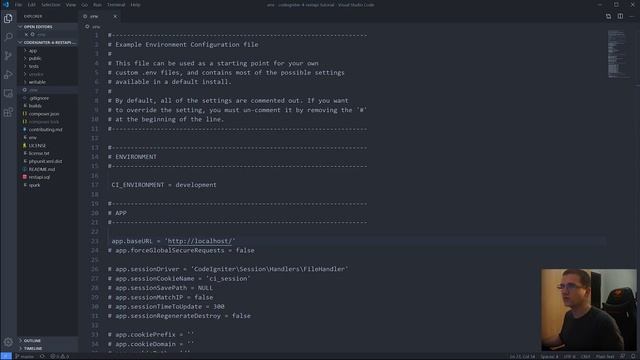Image resolution: width=640 pixels, height=360 pixels.
Task: Open license.txt file
Action: (x=48, y=153)
